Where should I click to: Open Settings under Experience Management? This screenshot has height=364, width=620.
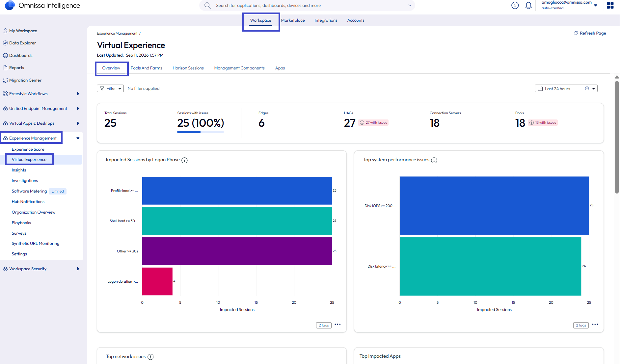point(19,254)
